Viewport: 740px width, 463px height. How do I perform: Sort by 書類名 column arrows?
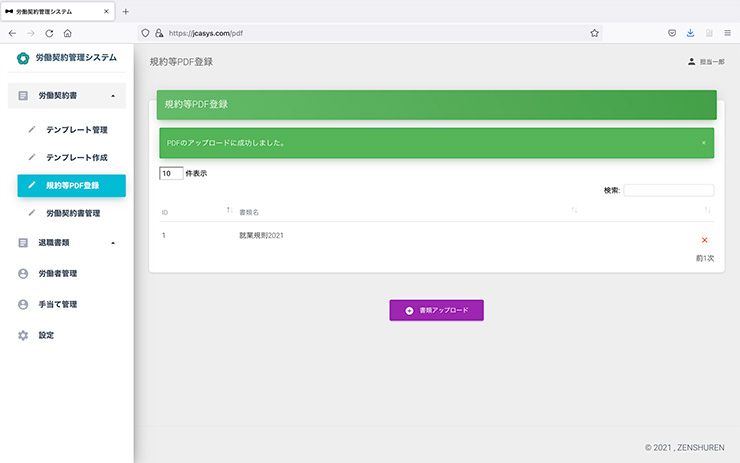click(574, 210)
